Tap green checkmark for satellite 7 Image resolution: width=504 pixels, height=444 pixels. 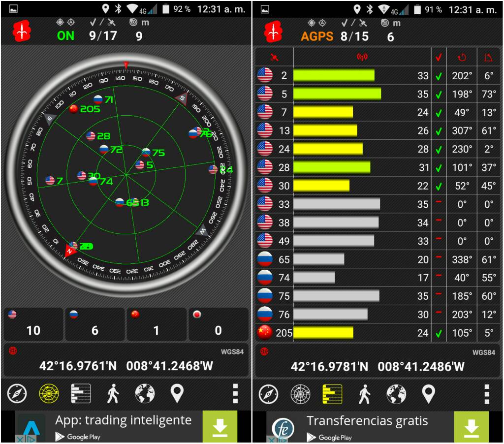tap(439, 113)
